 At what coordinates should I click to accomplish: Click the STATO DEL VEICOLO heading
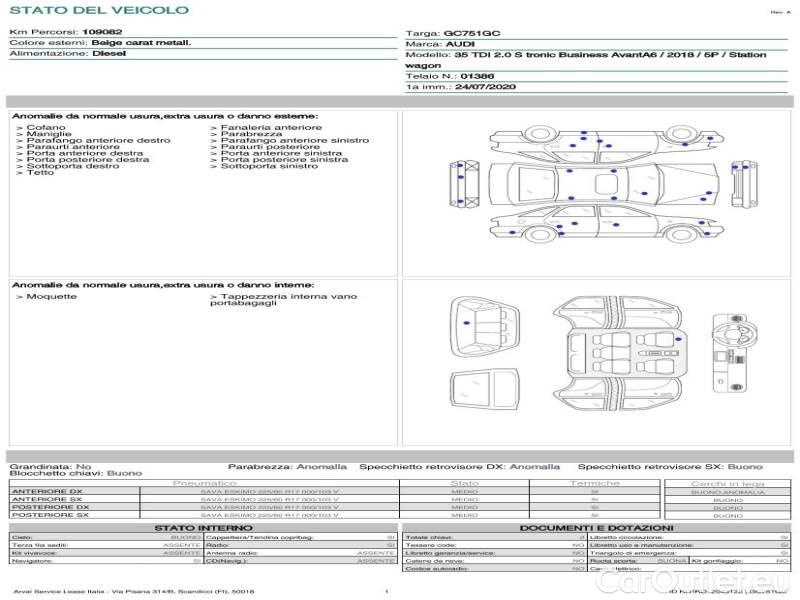pyautogui.click(x=98, y=10)
